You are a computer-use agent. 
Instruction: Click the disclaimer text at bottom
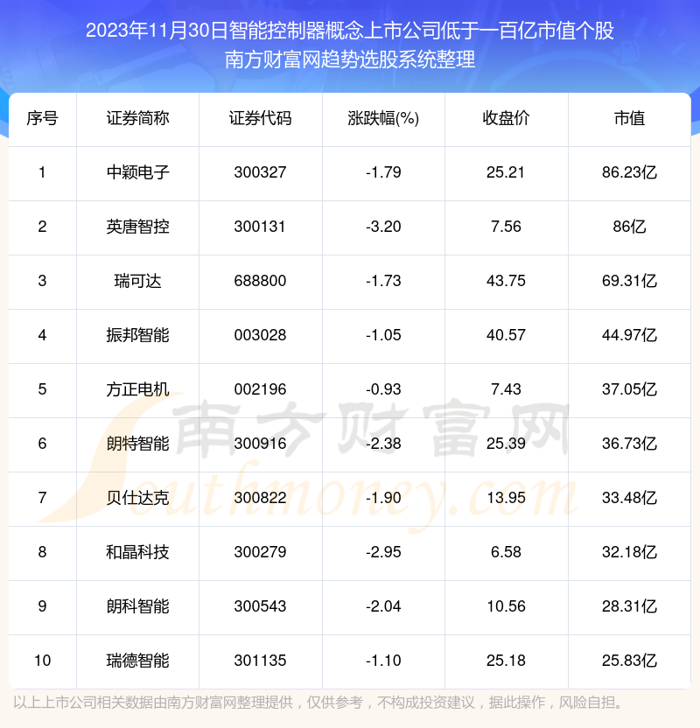point(318,703)
